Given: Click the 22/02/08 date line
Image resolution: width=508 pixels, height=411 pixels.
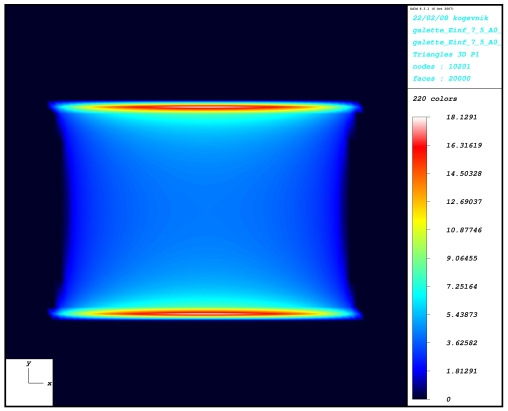Looking at the screenshot, I should [x=450, y=18].
